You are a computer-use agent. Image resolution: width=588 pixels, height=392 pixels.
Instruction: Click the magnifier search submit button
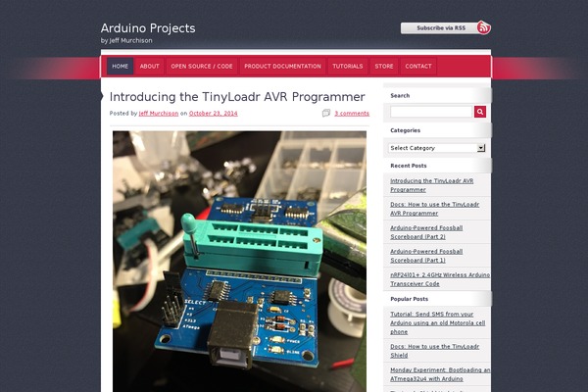pyautogui.click(x=480, y=112)
